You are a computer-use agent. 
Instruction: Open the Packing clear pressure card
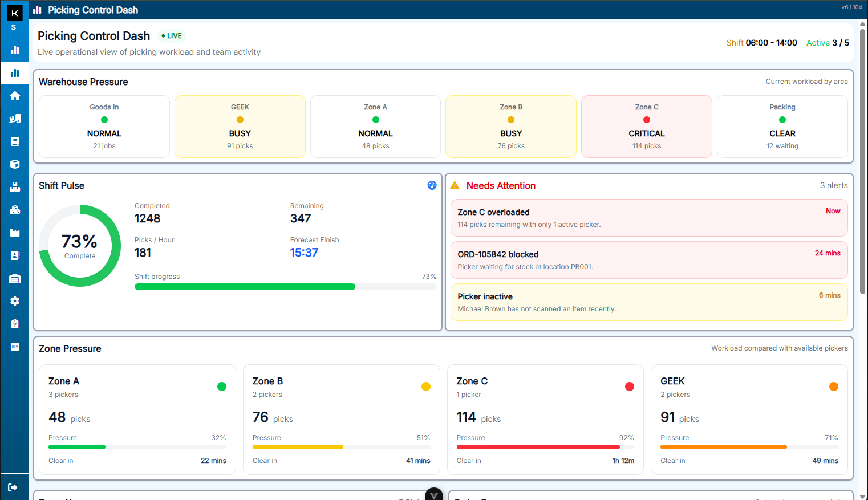[782, 127]
